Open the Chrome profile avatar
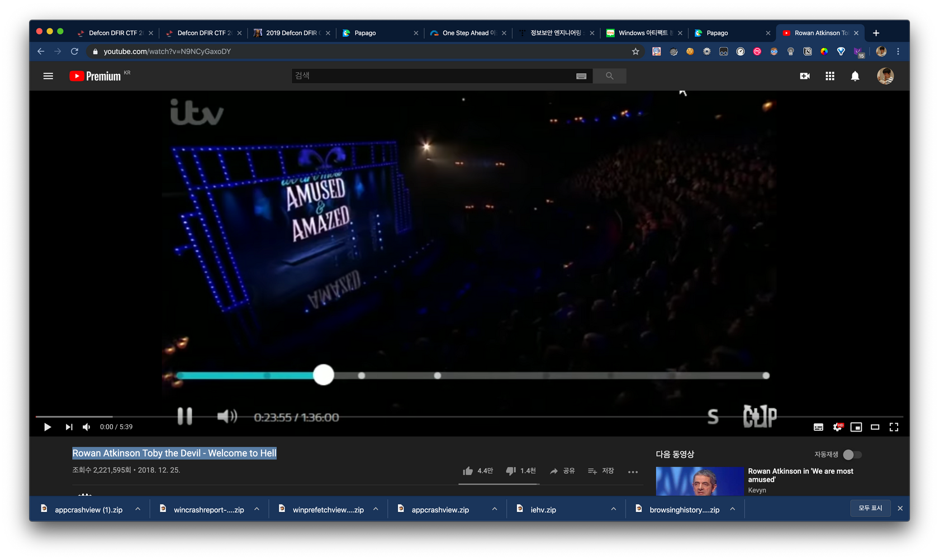The width and height of the screenshot is (939, 560). [x=881, y=51]
